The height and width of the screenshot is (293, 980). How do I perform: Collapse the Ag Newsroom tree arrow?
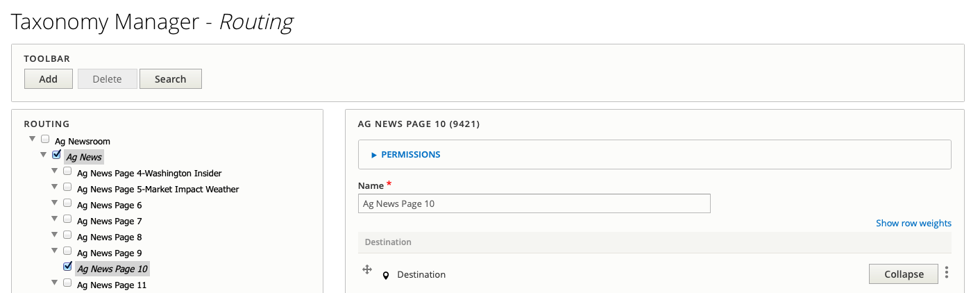tap(32, 140)
